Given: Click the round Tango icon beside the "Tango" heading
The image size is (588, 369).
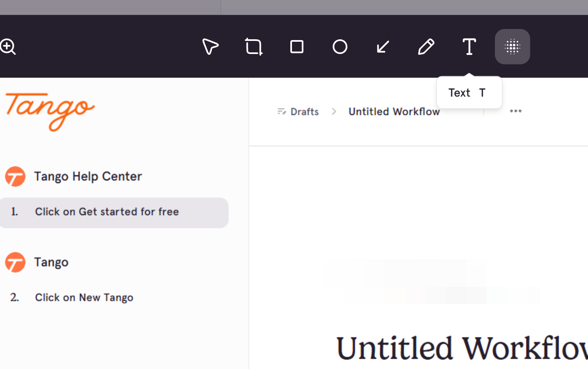Looking at the screenshot, I should click(x=15, y=262).
